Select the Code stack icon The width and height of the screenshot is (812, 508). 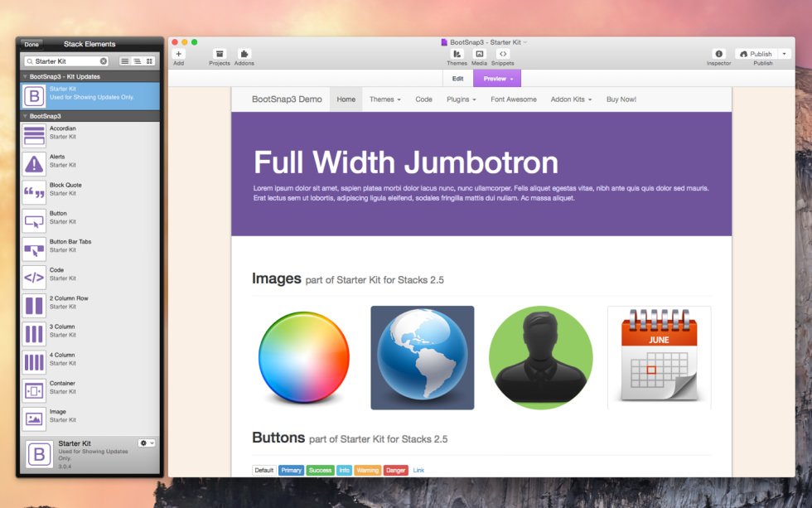tap(34, 278)
